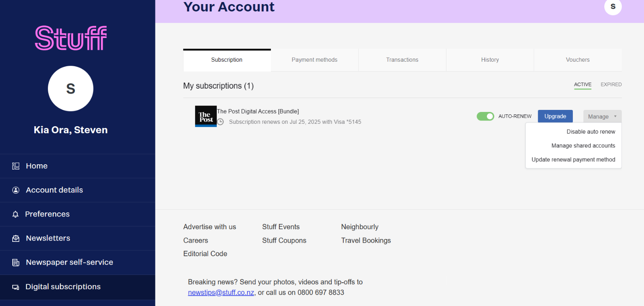
Task: Switch to the History tab
Action: (x=490, y=60)
